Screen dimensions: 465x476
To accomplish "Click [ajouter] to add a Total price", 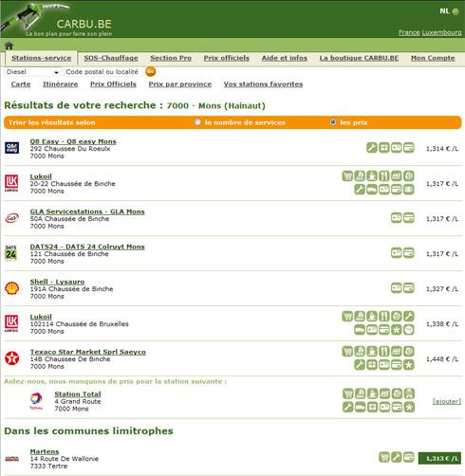I will pyautogui.click(x=447, y=401).
